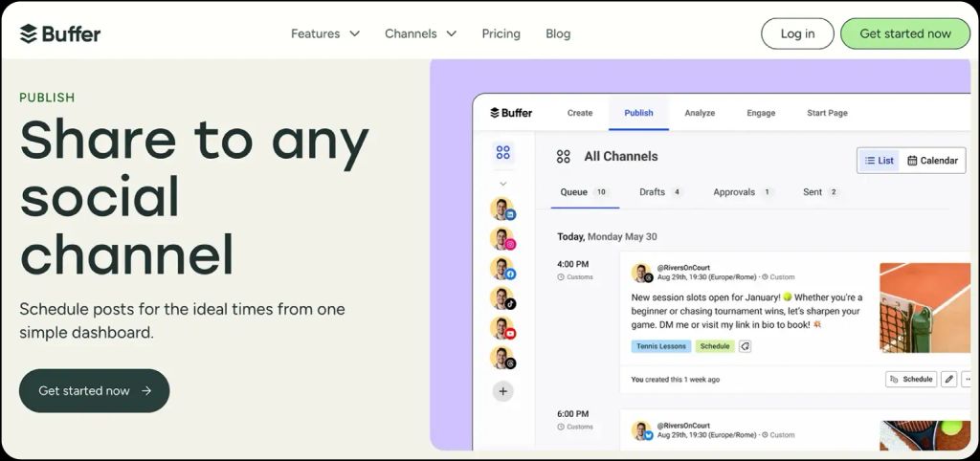Select the Threads channel avatar in sidebar
This screenshot has height=461, width=980.
[502, 358]
